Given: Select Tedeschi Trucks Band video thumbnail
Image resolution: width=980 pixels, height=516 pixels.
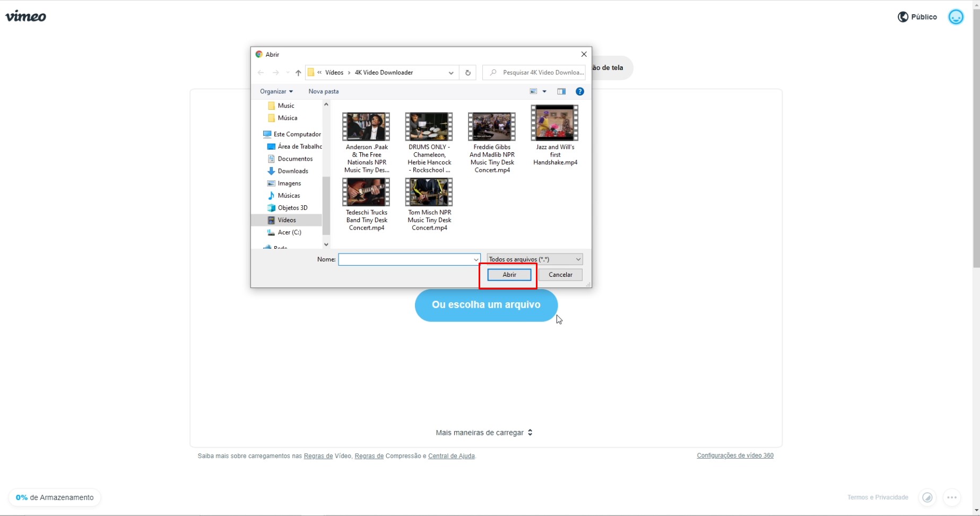Looking at the screenshot, I should pos(366,192).
